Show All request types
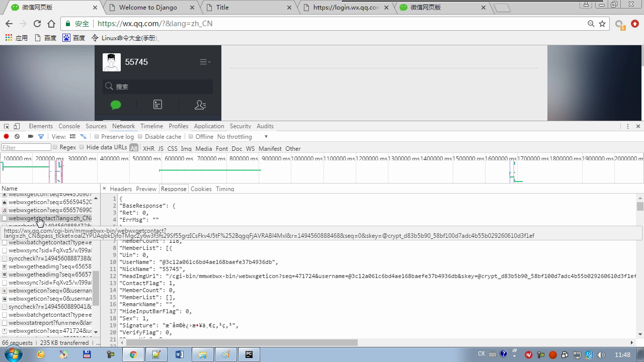The image size is (644, 362). click(x=133, y=148)
